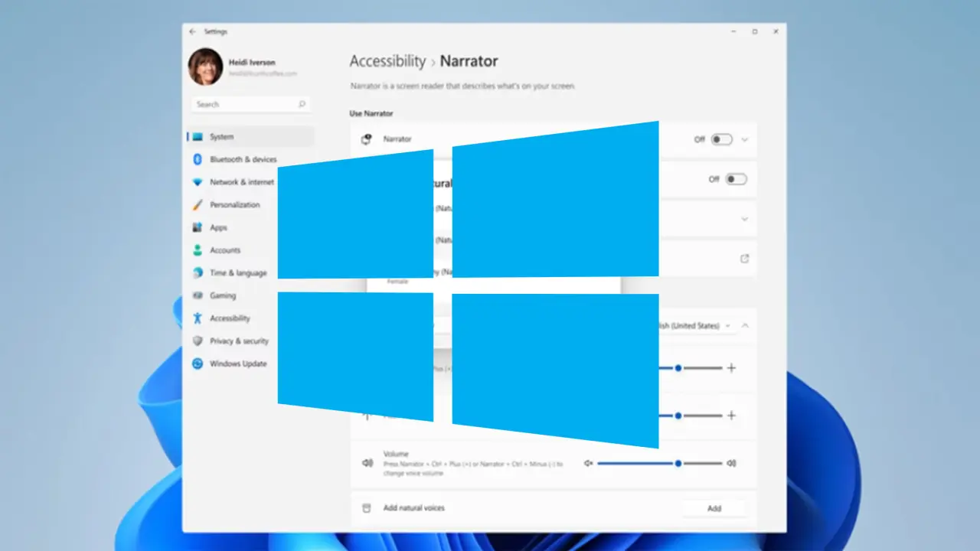
Task: Go back using the Settings back arrow
Action: [192, 31]
